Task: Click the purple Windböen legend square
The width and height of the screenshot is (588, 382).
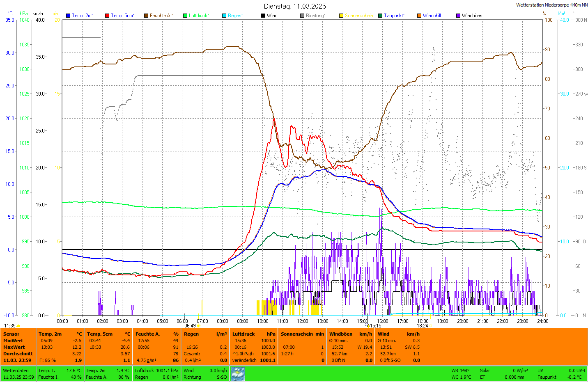Action: click(x=458, y=16)
